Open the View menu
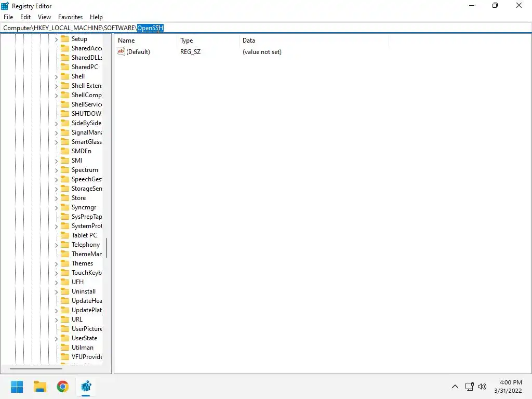 coord(45,17)
